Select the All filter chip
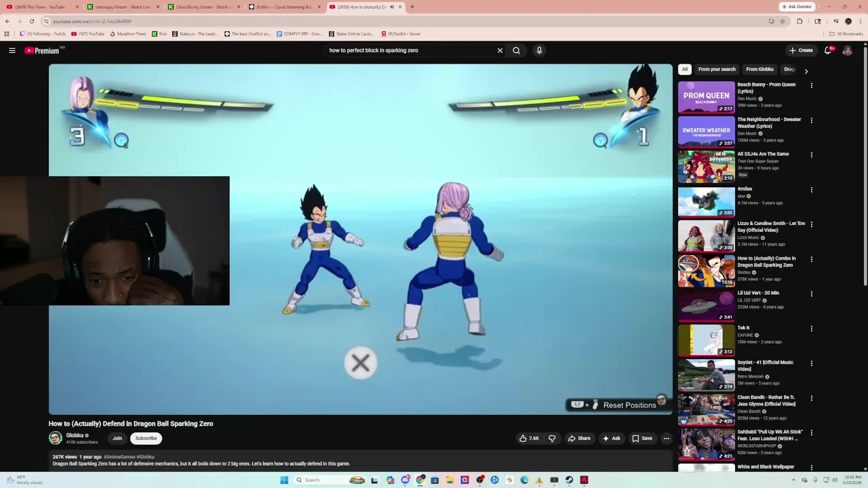Screen dimensions: 868x488 pos(685,69)
